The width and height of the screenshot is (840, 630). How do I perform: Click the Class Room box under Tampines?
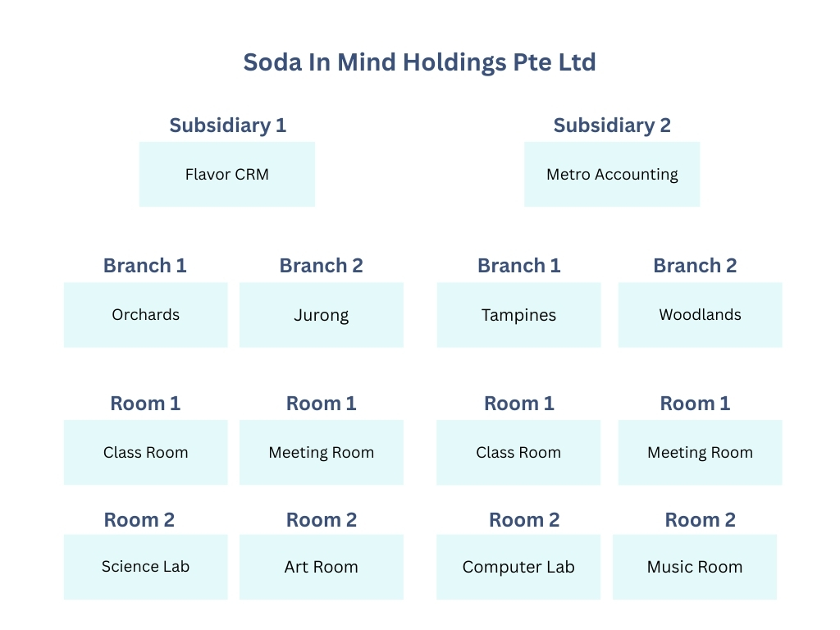click(x=518, y=453)
